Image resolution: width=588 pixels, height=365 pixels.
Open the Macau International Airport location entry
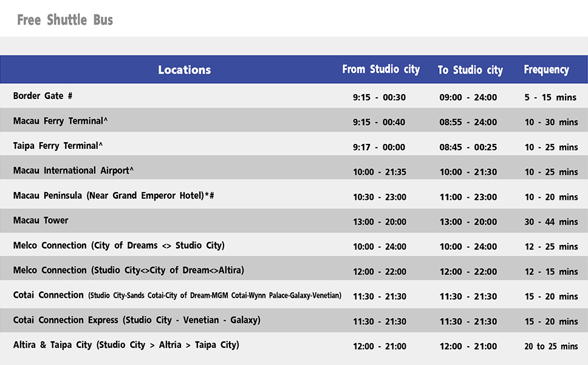point(73,171)
